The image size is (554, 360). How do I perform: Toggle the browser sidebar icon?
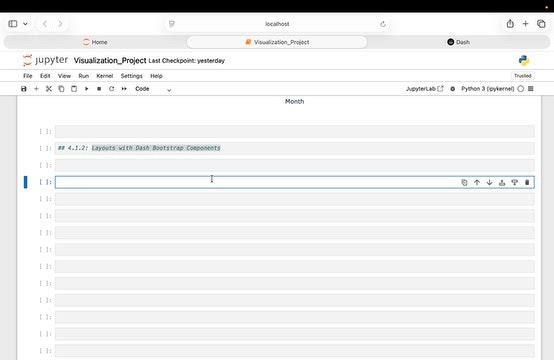13,24
